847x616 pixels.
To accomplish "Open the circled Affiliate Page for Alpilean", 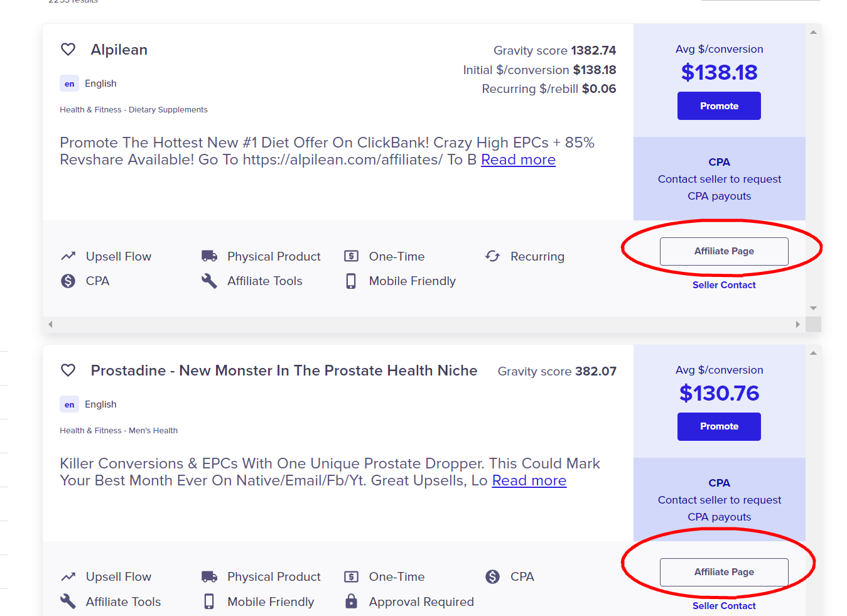I will [x=724, y=251].
